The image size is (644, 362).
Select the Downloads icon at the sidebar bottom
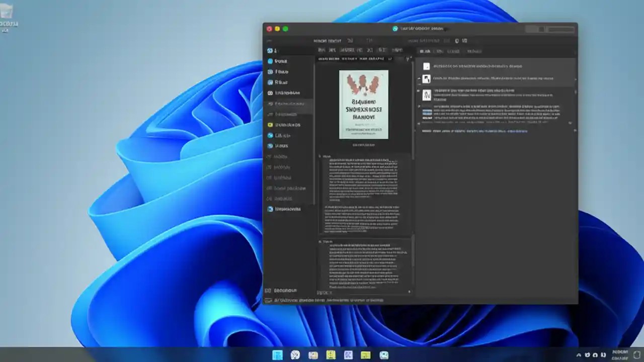[x=271, y=209]
